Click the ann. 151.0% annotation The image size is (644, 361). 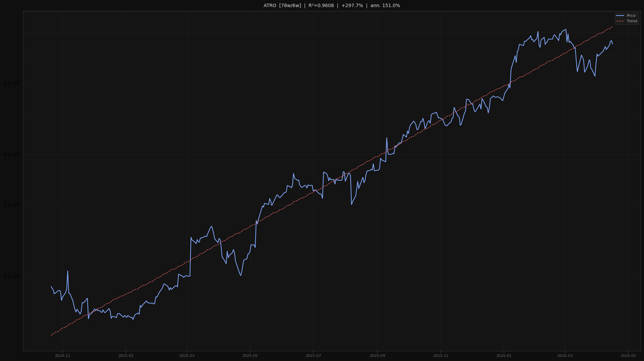coord(385,5)
